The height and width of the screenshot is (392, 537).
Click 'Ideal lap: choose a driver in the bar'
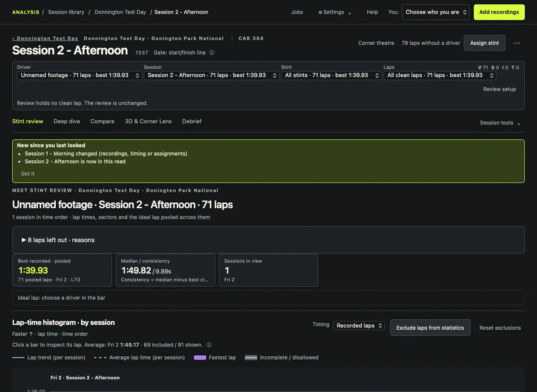[61, 298]
